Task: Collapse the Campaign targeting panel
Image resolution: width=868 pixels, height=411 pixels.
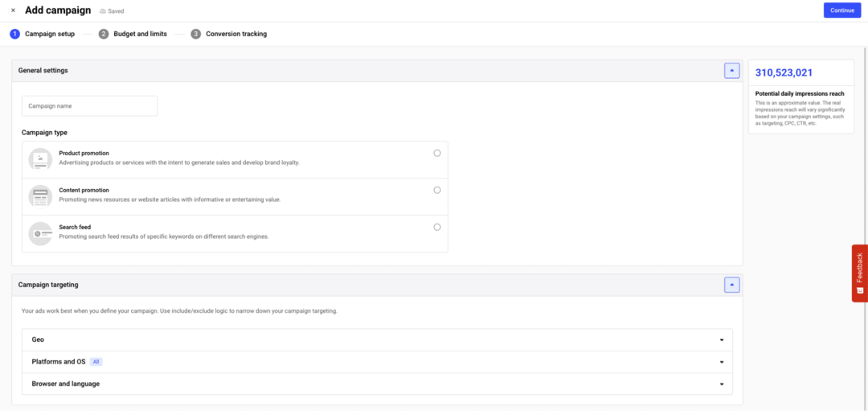Action: coord(731,285)
